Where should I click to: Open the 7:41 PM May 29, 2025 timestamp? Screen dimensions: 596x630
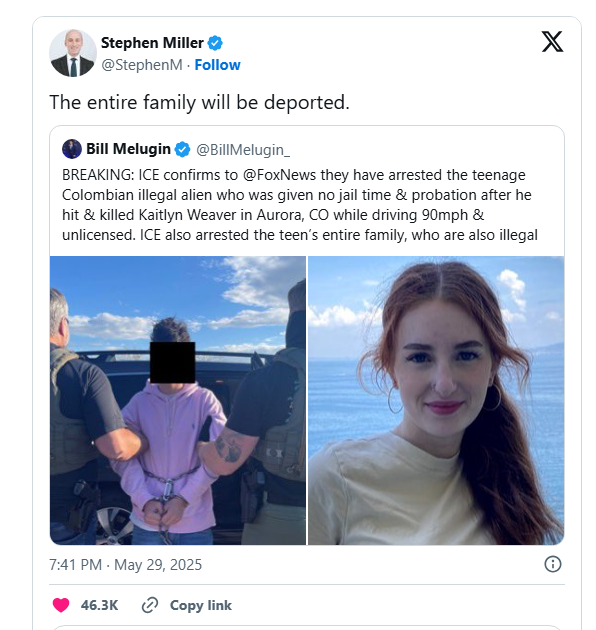tap(125, 565)
